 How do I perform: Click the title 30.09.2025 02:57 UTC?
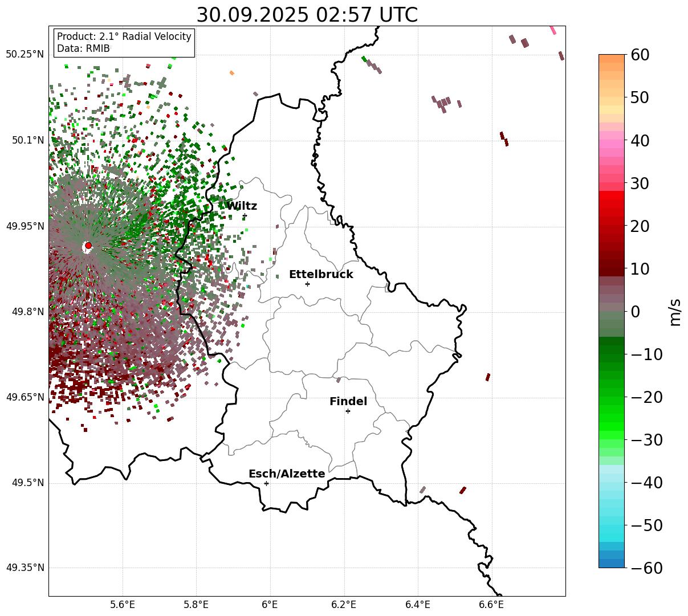pyautogui.click(x=307, y=14)
